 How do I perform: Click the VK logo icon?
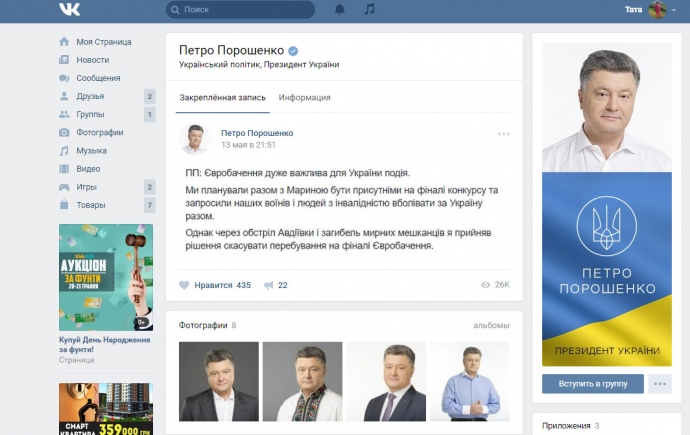coord(69,10)
